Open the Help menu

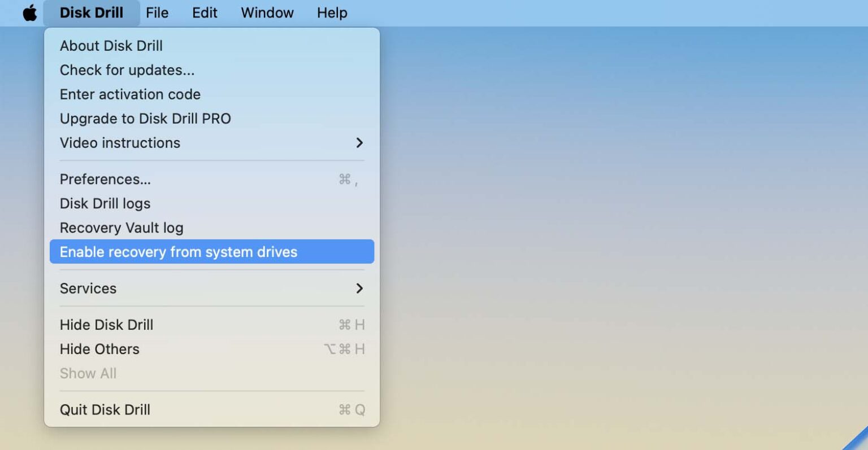click(331, 12)
